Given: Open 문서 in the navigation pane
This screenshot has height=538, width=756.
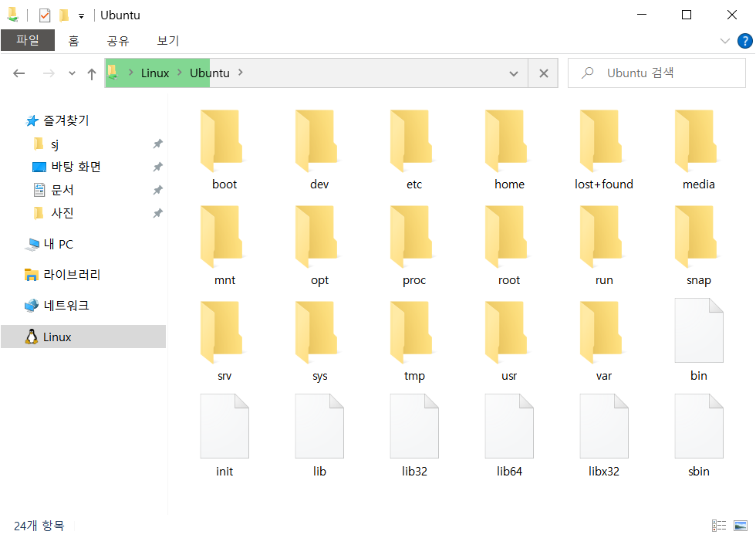Looking at the screenshot, I should point(62,190).
